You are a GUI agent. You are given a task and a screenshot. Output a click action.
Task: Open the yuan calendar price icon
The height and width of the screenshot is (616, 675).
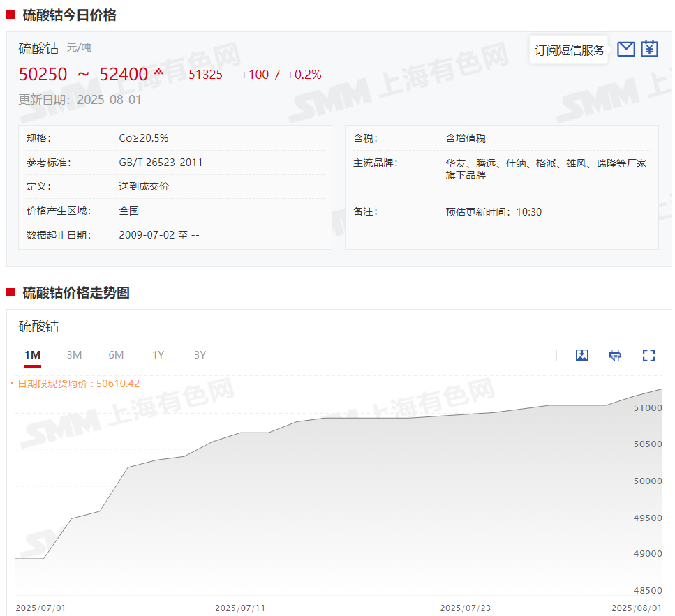pyautogui.click(x=650, y=49)
